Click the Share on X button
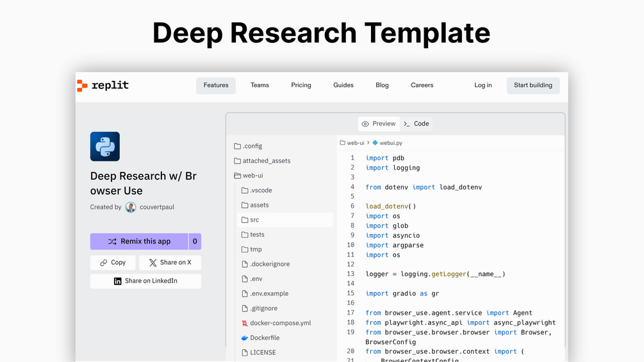Viewport: 644px width, 362px height. [x=170, y=263]
